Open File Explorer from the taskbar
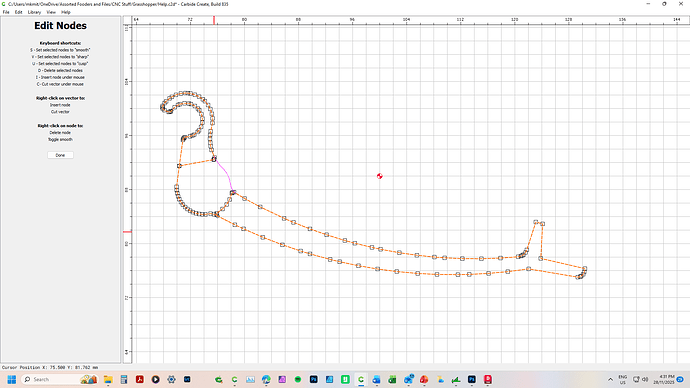This screenshot has width=690, height=388. tap(108, 379)
